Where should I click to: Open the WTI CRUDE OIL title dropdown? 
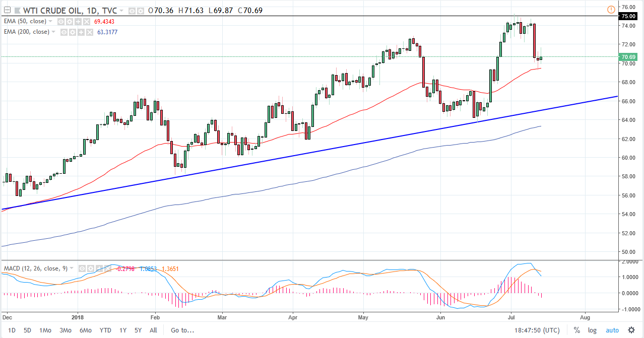coord(121,10)
